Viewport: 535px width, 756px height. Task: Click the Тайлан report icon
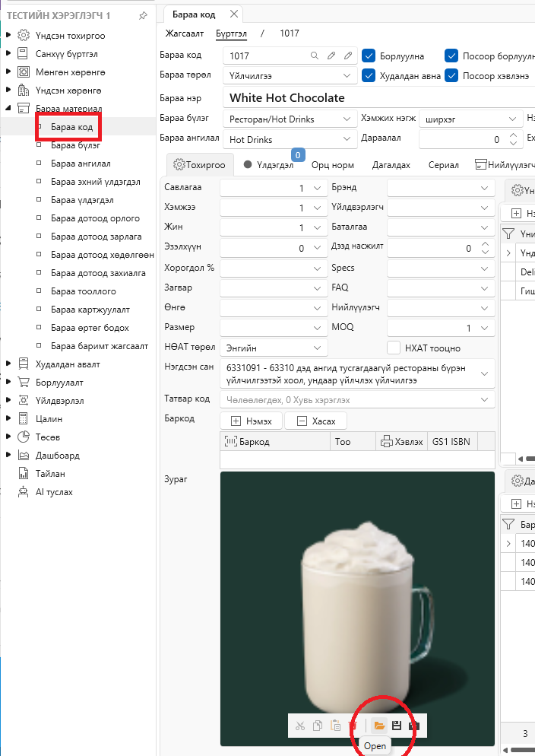pyautogui.click(x=23, y=474)
